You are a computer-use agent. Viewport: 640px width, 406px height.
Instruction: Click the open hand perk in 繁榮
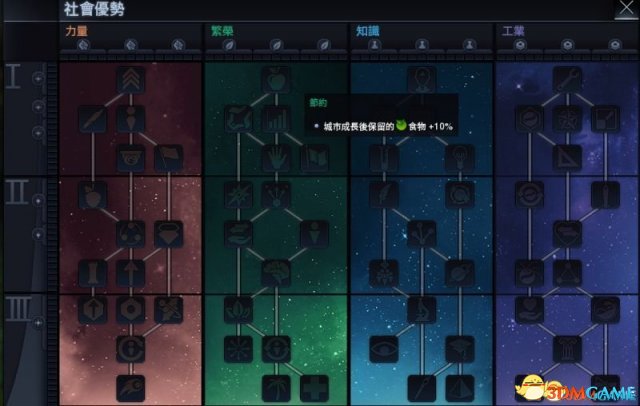click(276, 158)
